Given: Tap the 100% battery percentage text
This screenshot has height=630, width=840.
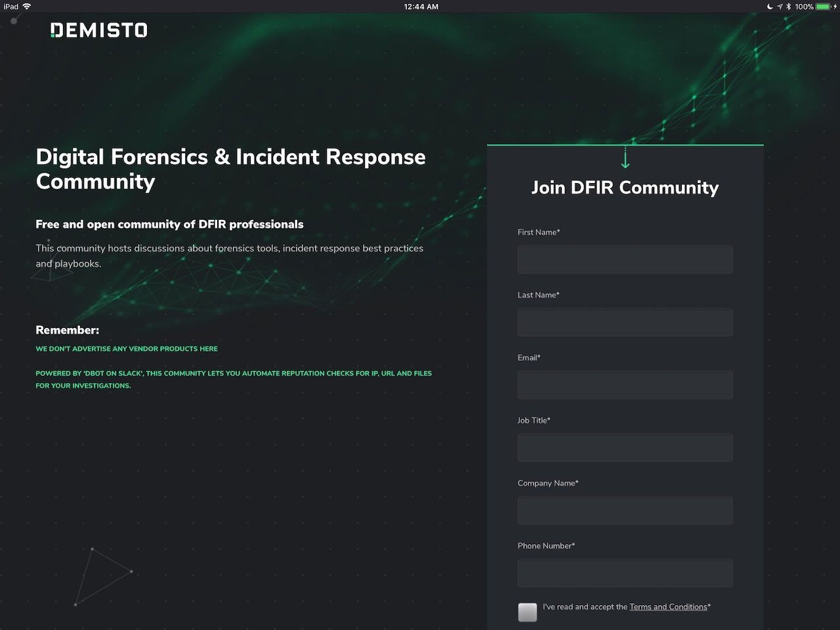Looking at the screenshot, I should pos(804,7).
